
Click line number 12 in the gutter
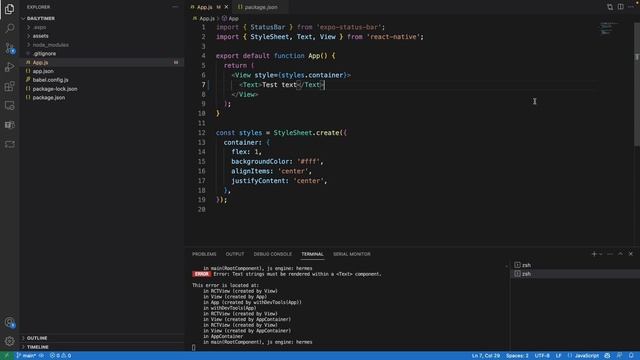[202, 133]
